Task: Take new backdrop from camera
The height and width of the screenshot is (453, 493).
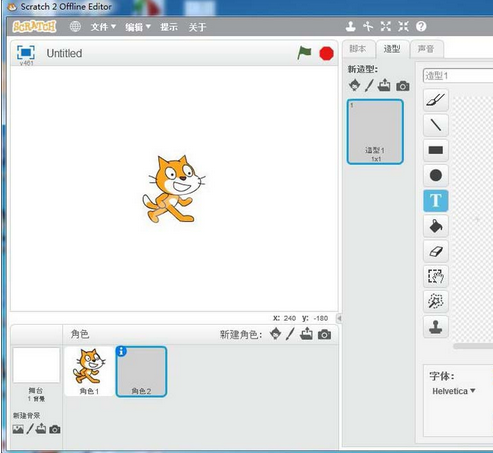Action: 55,429
